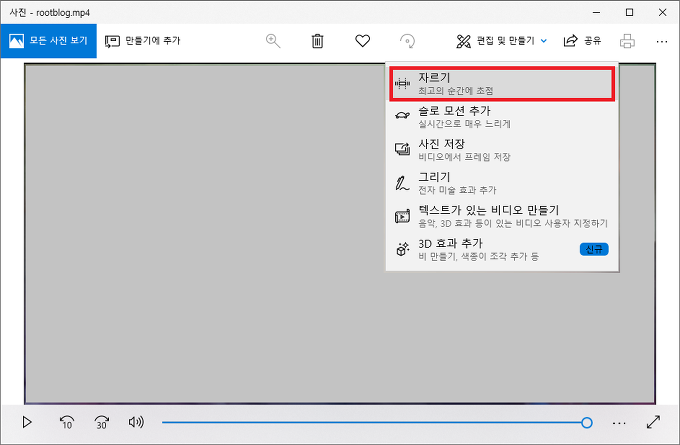Enter full screen with the expand arrow
Viewport: 680px width, 445px height.
coord(653,422)
